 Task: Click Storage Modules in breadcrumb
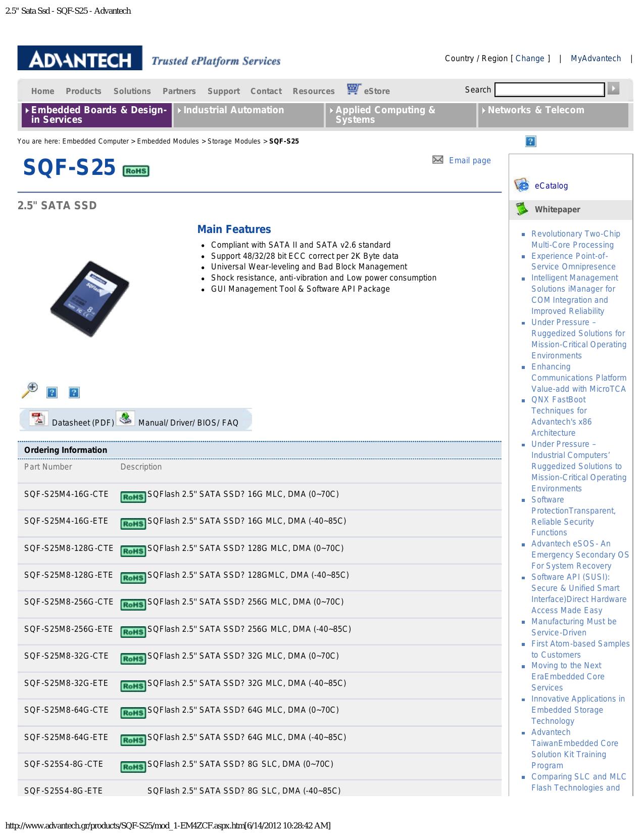point(234,141)
